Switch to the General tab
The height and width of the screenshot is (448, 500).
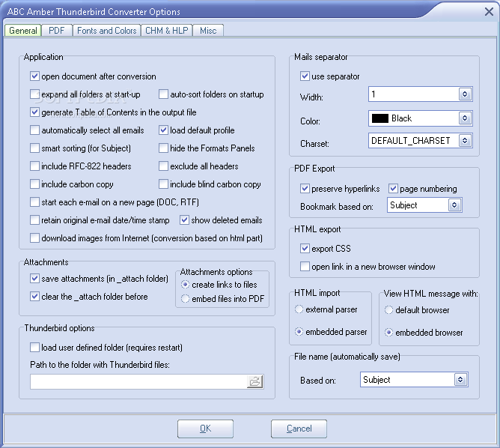(23, 31)
